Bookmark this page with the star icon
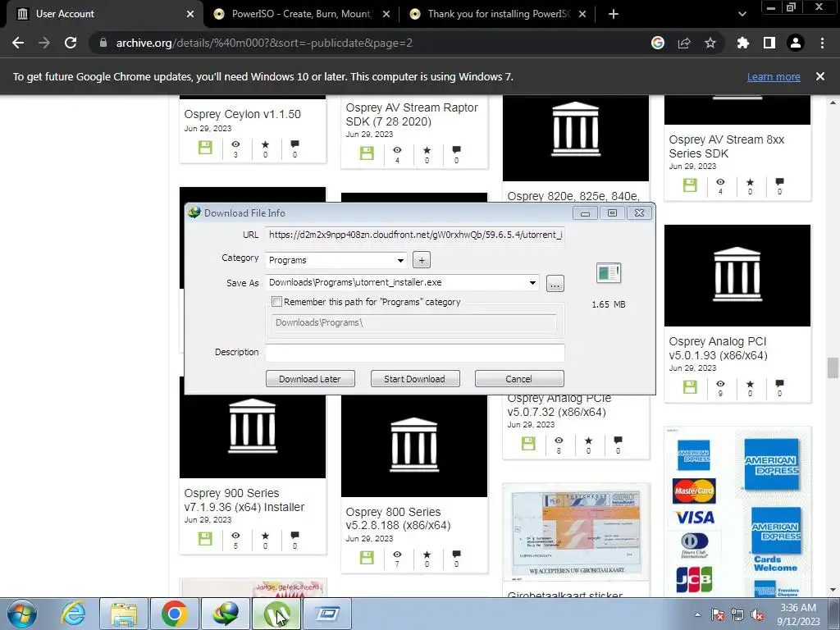840x630 pixels. tap(710, 43)
